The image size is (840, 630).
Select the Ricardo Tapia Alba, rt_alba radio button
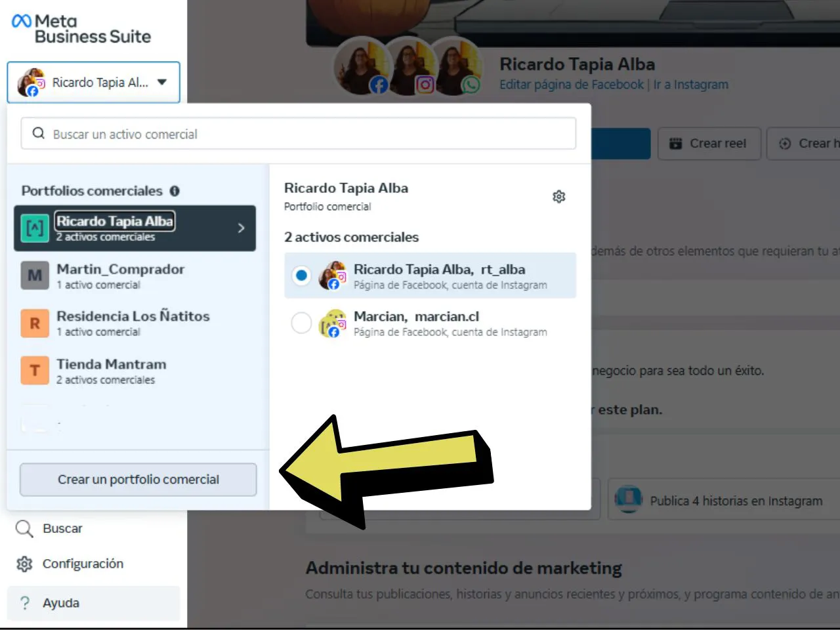click(x=301, y=276)
